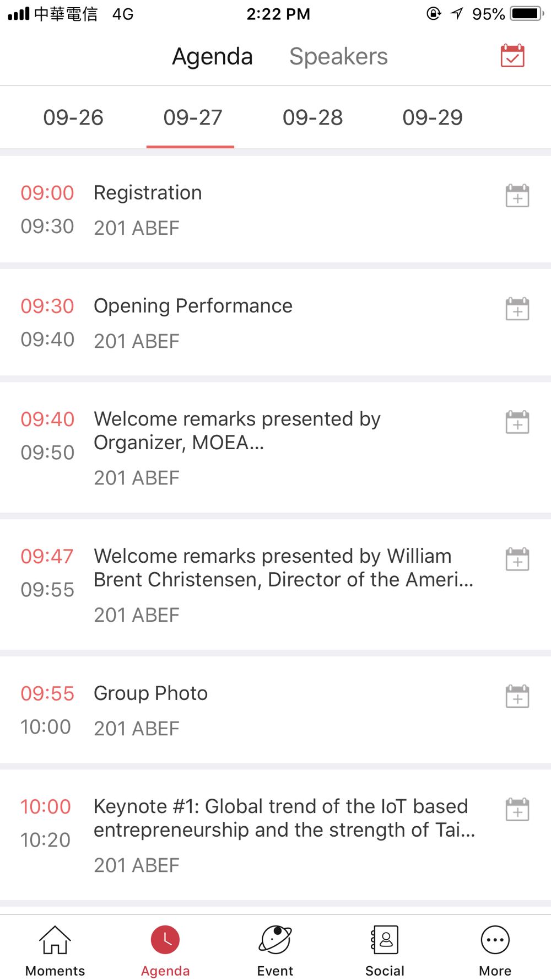This screenshot has width=551, height=980.
Task: Open the Opening Performance session details
Action: tap(275, 322)
